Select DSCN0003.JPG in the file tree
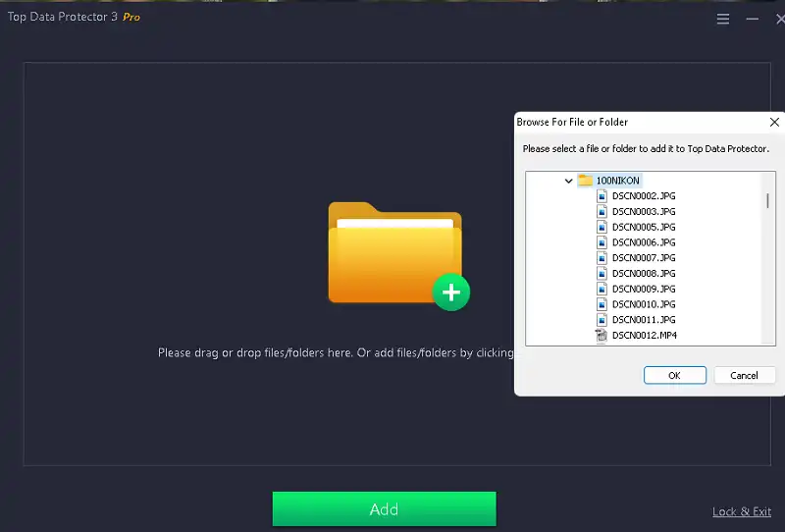Screen dimensions: 785x532 tap(644, 211)
